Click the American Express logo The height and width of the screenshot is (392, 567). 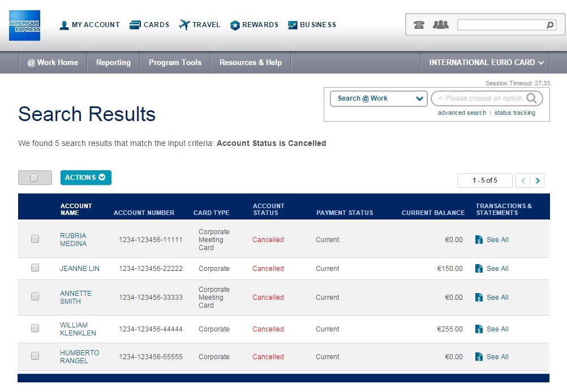24,25
